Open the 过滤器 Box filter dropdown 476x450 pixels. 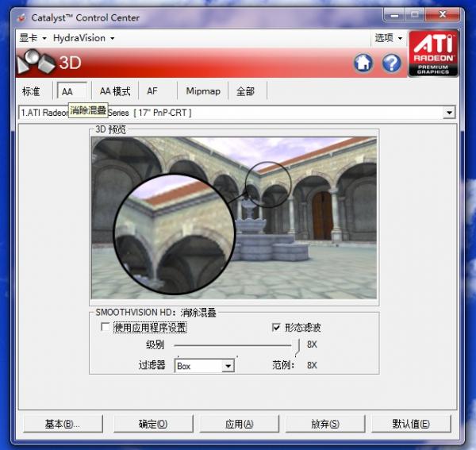[x=228, y=366]
